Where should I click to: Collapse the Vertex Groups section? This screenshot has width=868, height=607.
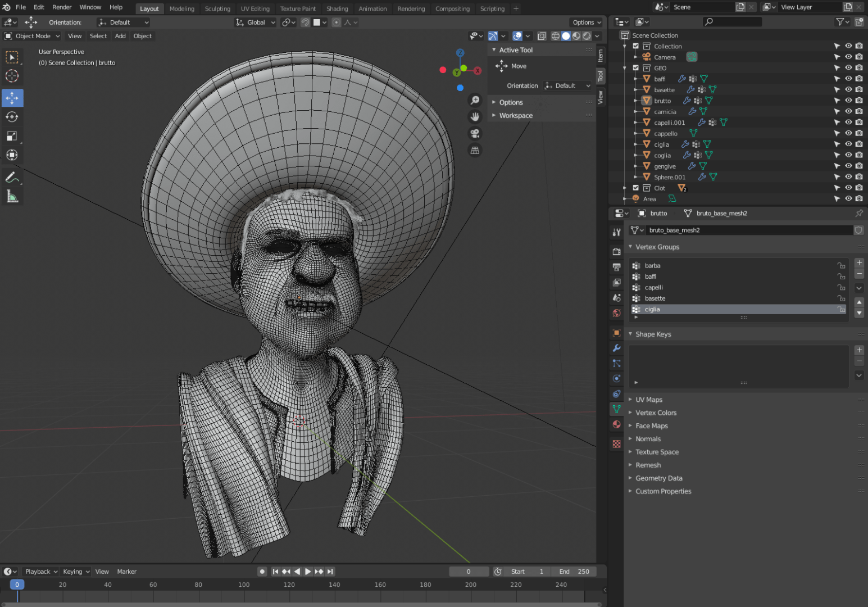coord(657,247)
